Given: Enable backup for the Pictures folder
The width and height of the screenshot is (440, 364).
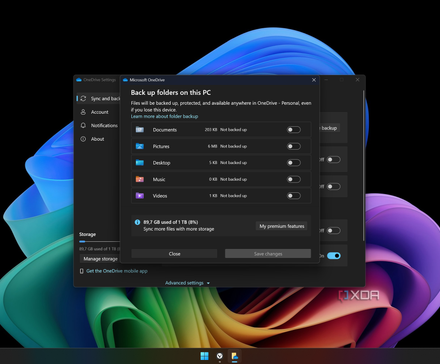Looking at the screenshot, I should (x=294, y=146).
